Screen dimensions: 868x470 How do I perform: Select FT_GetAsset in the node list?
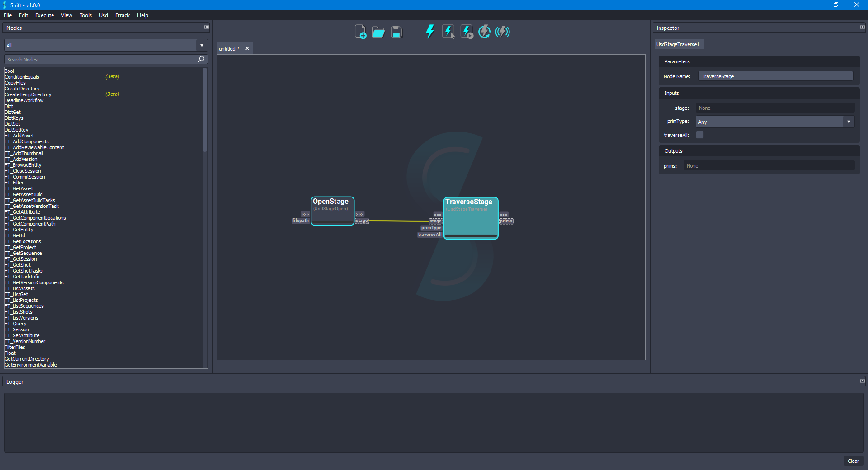point(19,188)
